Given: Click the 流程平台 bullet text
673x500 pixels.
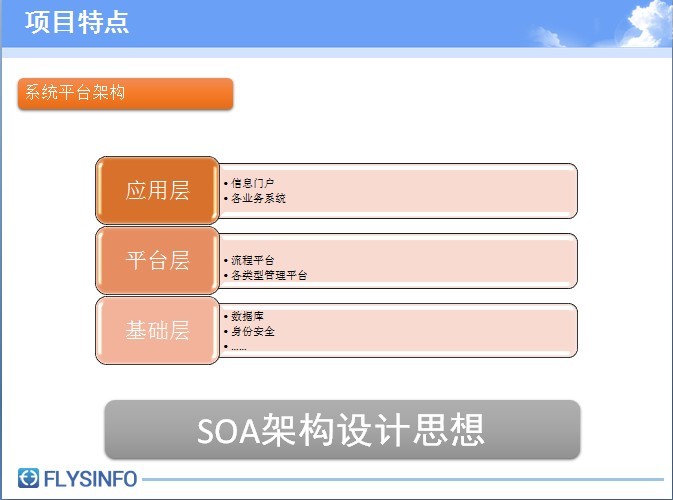Looking at the screenshot, I should [252, 259].
